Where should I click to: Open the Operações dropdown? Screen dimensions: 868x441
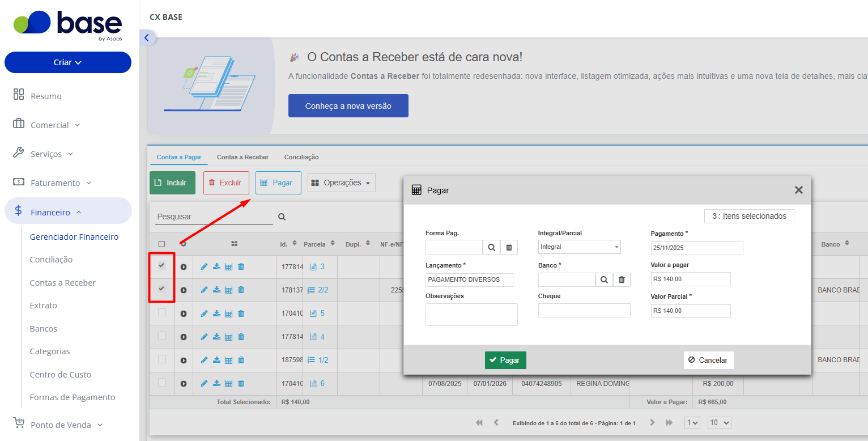coord(342,183)
